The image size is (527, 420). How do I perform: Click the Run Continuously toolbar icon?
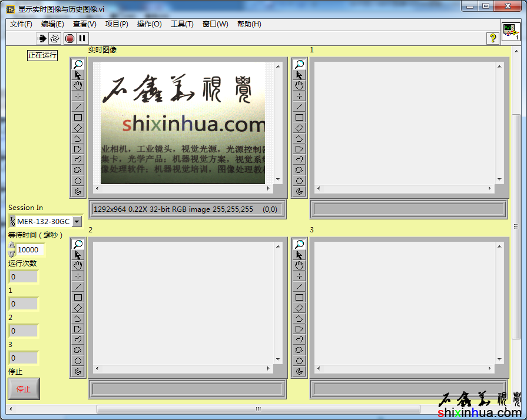tap(55, 38)
